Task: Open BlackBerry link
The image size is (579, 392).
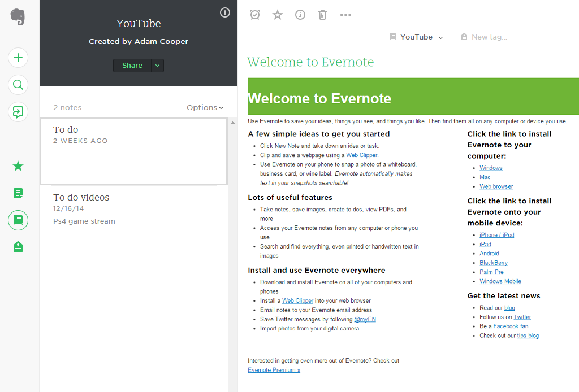Action: (x=493, y=263)
